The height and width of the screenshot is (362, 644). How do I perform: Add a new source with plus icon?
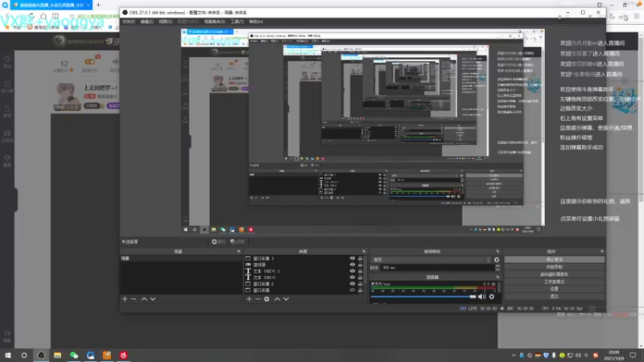(249, 298)
